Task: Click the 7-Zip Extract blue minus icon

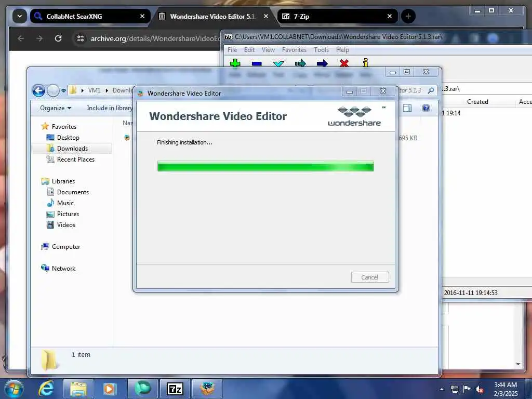Action: 257,63
